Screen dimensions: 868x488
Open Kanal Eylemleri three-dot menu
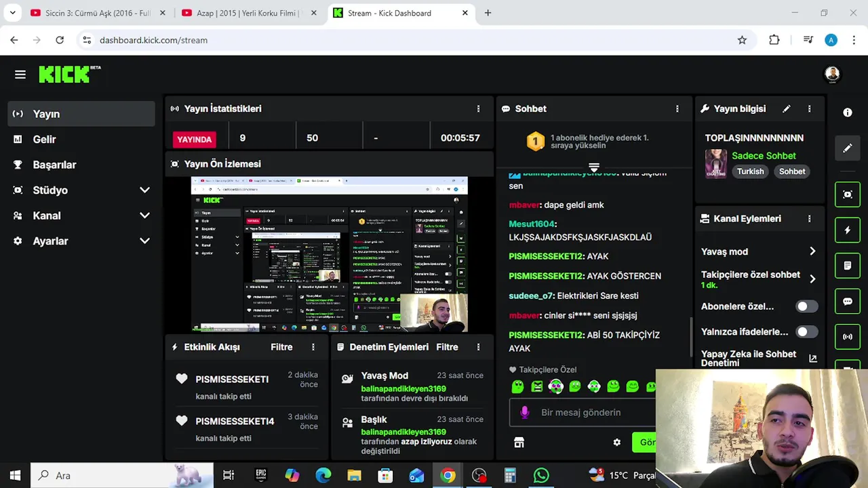(809, 219)
